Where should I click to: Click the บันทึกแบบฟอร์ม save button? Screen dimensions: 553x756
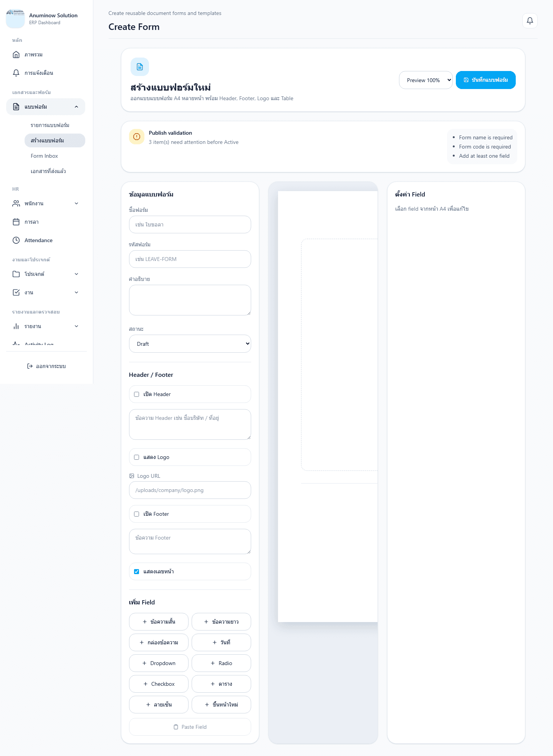pos(485,80)
